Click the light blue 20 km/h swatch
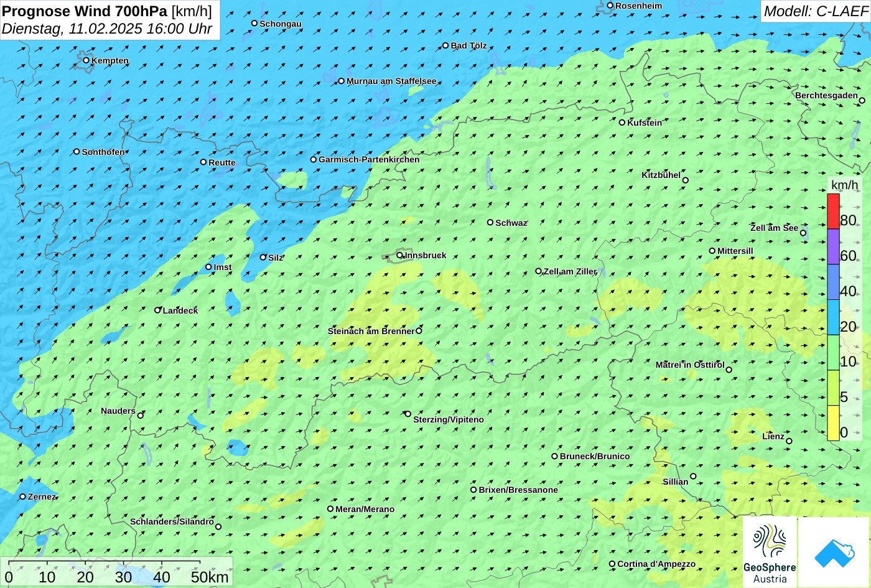871x588 pixels. 833,317
